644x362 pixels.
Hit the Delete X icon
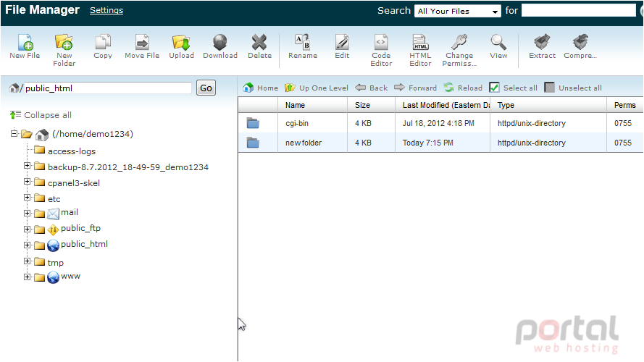click(259, 42)
